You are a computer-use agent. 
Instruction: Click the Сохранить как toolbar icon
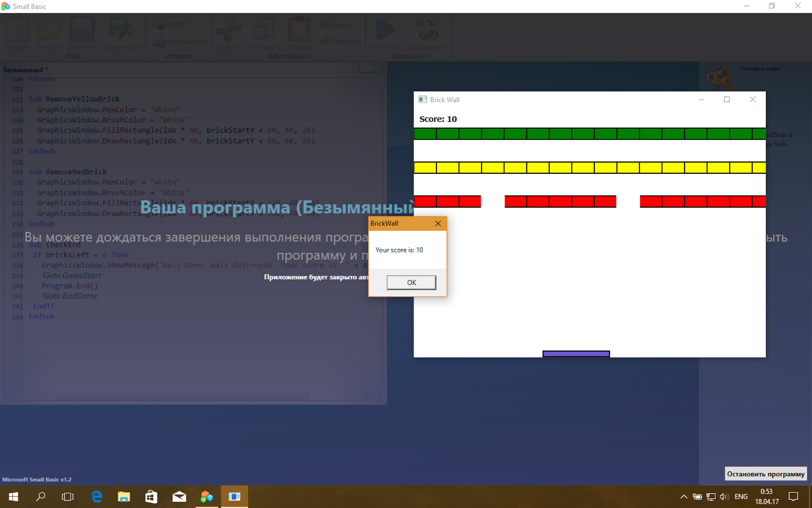pos(122,34)
